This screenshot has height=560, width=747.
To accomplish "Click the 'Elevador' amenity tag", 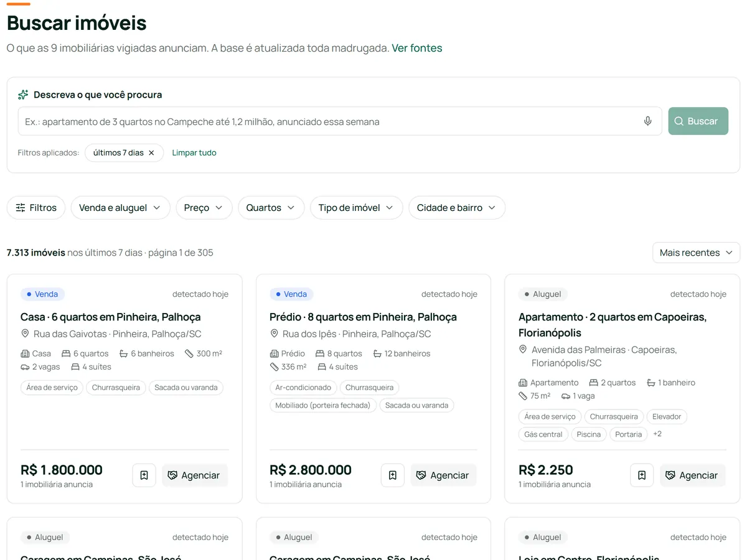I will click(x=667, y=416).
